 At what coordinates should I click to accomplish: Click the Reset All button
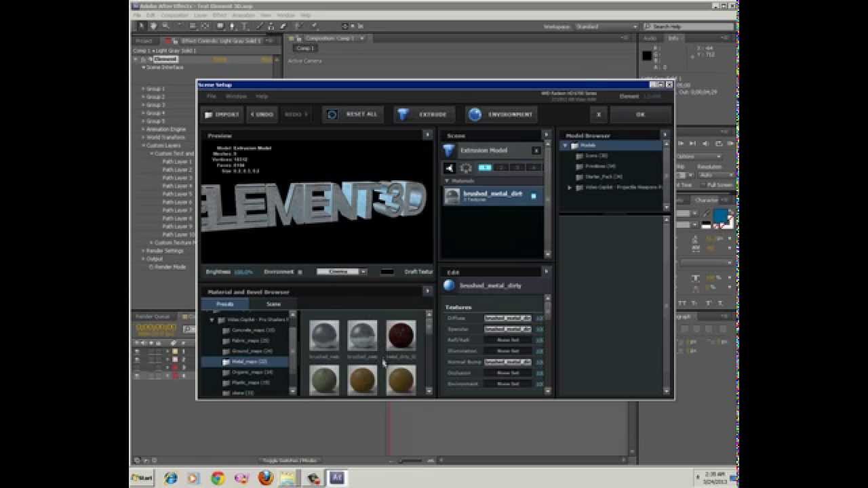pyautogui.click(x=353, y=115)
